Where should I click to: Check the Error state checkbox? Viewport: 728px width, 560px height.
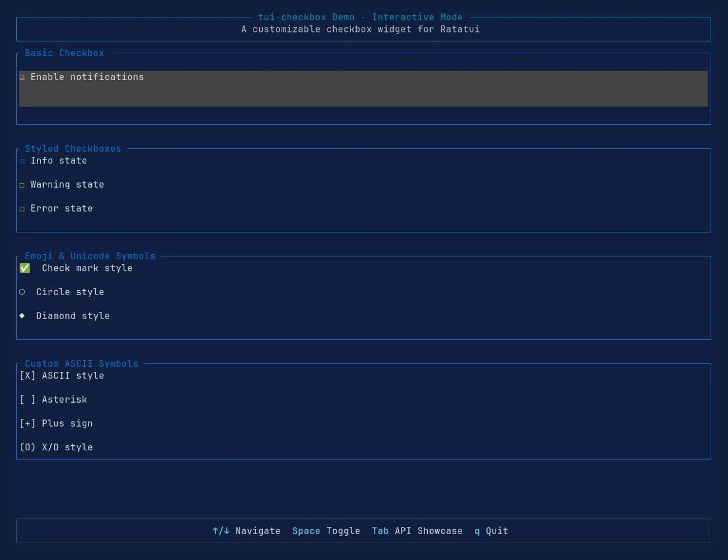pyautogui.click(x=22, y=208)
